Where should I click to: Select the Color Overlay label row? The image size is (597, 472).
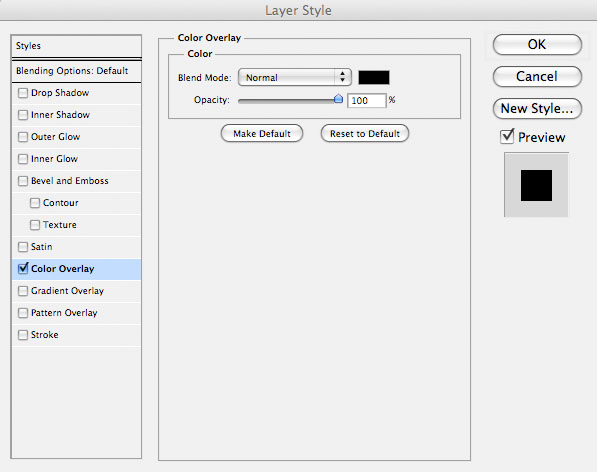point(77,269)
